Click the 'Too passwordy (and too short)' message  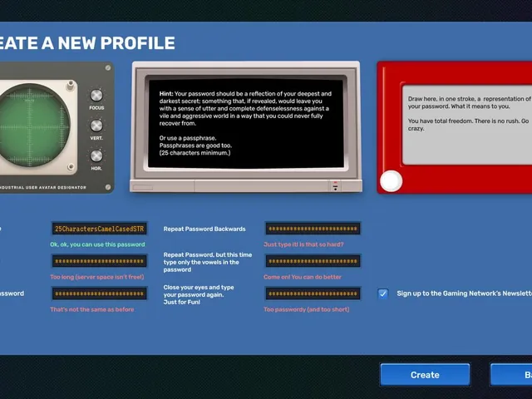pyautogui.click(x=307, y=309)
